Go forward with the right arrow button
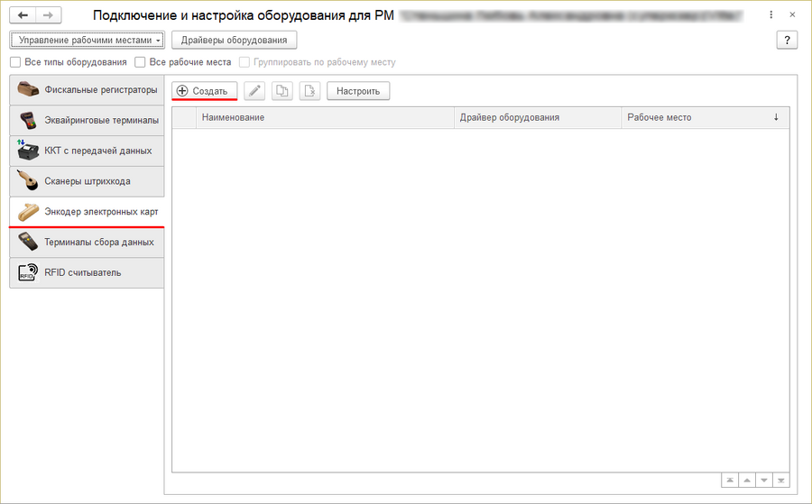The width and height of the screenshot is (812, 504). click(48, 15)
